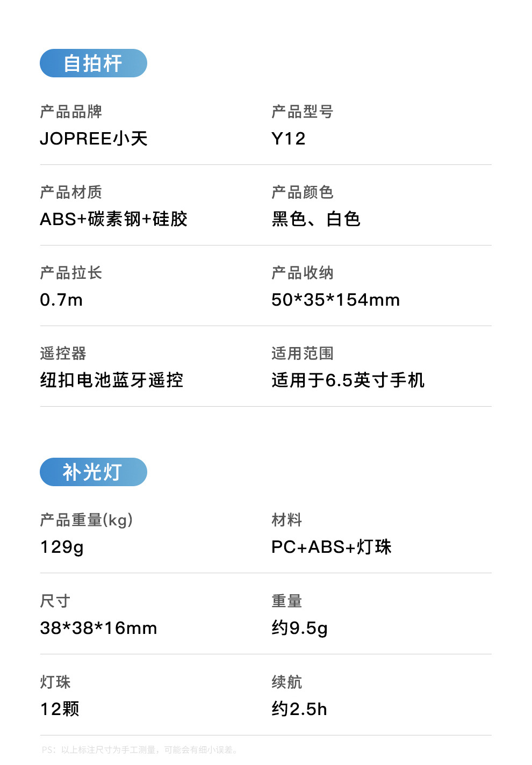Click the weight value 约9.5g

(x=299, y=628)
